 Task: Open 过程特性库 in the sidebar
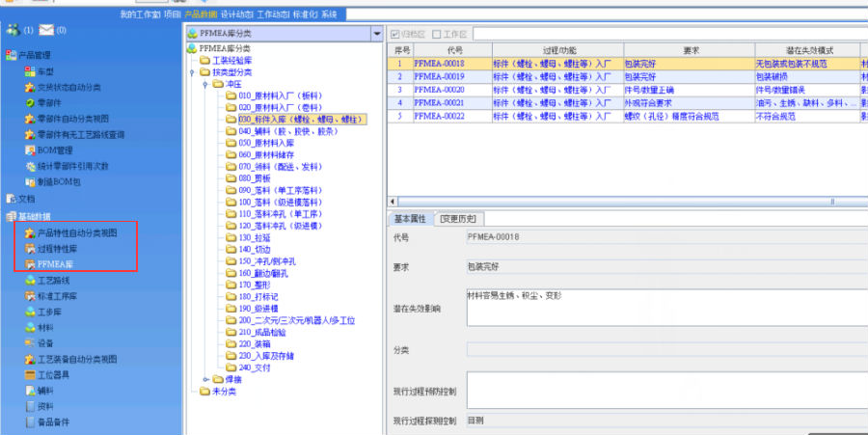tap(57, 249)
